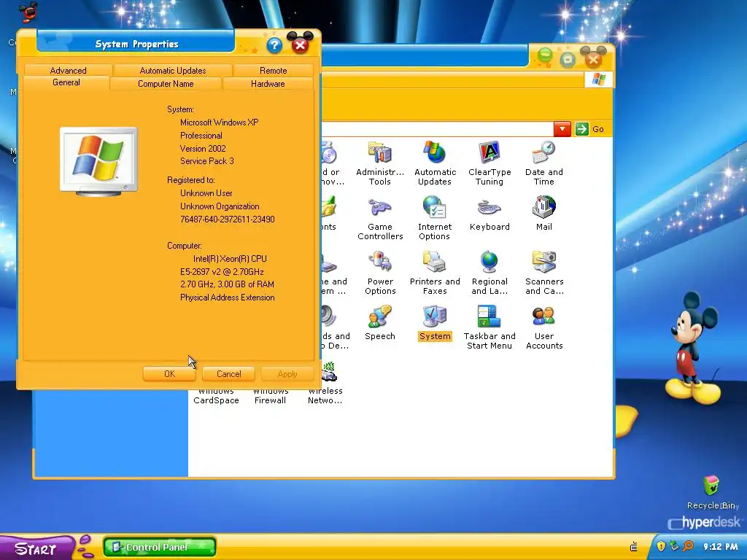The image size is (747, 560).
Task: Click the security shield tray icon
Action: tap(661, 545)
